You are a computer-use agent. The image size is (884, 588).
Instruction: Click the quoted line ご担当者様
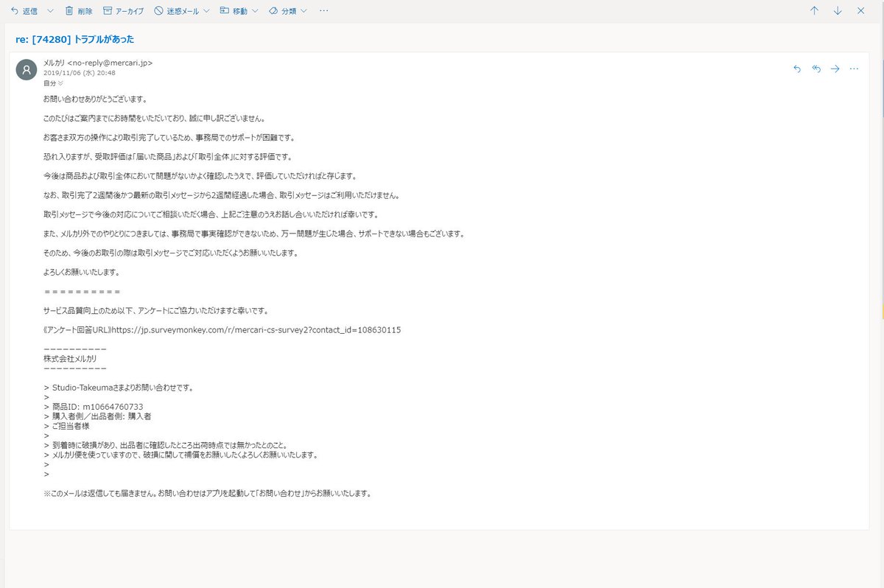70,426
